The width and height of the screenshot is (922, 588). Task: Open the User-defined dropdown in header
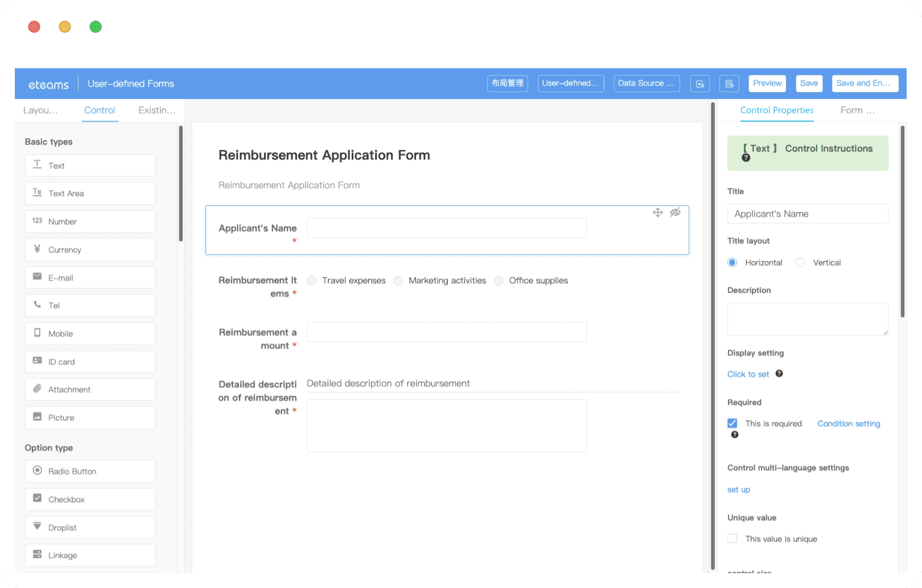pos(571,84)
